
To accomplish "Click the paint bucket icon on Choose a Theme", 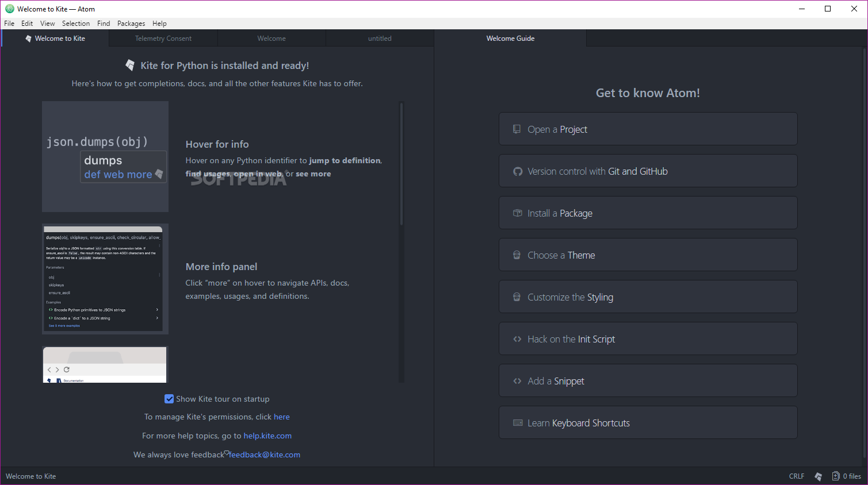I will (517, 255).
